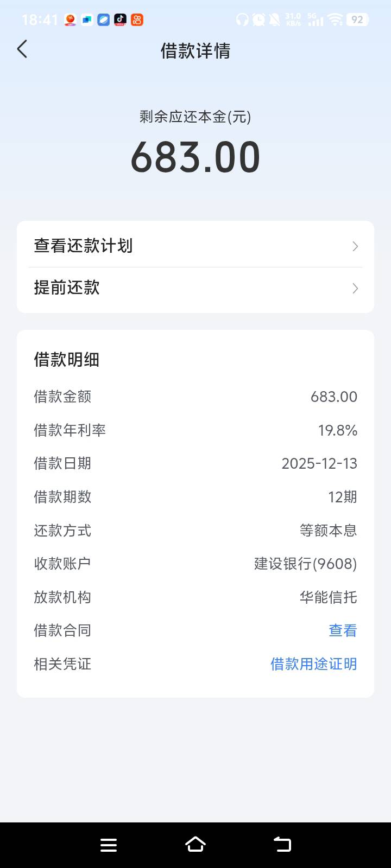Tap the chevron beside 查看还款计划

pos(355,246)
